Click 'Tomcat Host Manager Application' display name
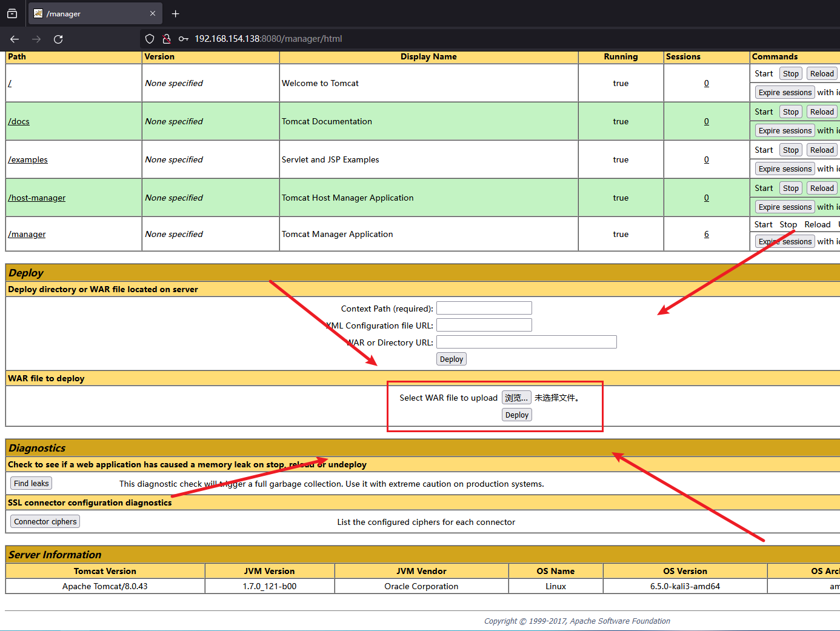Screen dimensions: 840x631 point(347,198)
